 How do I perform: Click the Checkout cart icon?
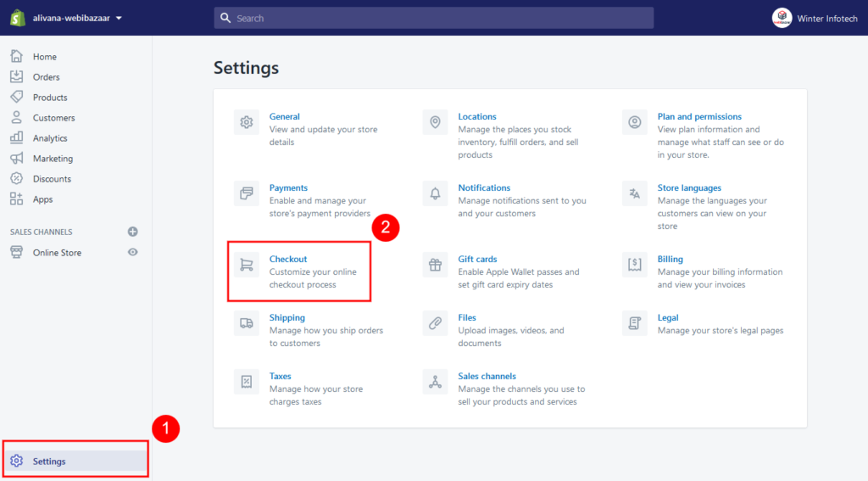pyautogui.click(x=247, y=265)
